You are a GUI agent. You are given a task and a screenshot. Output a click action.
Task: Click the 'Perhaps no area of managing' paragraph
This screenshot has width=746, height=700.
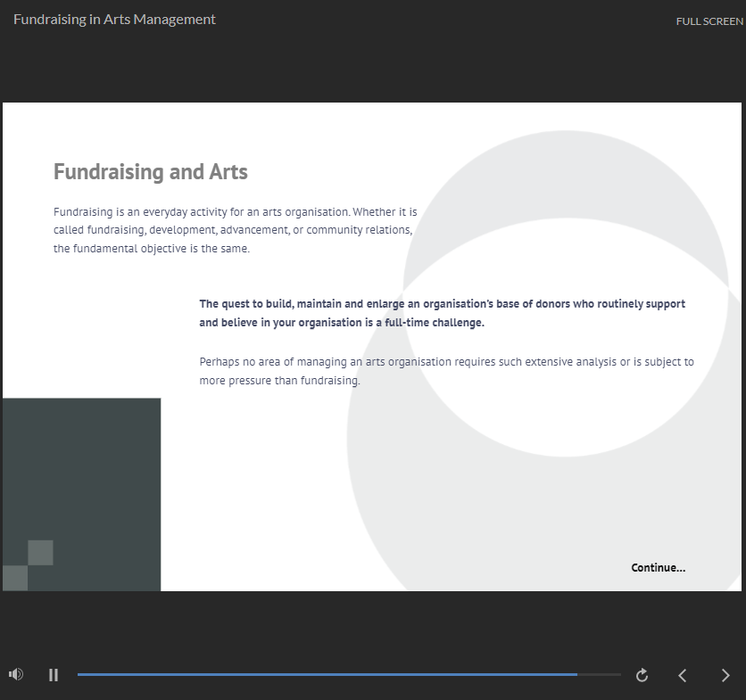(x=446, y=371)
